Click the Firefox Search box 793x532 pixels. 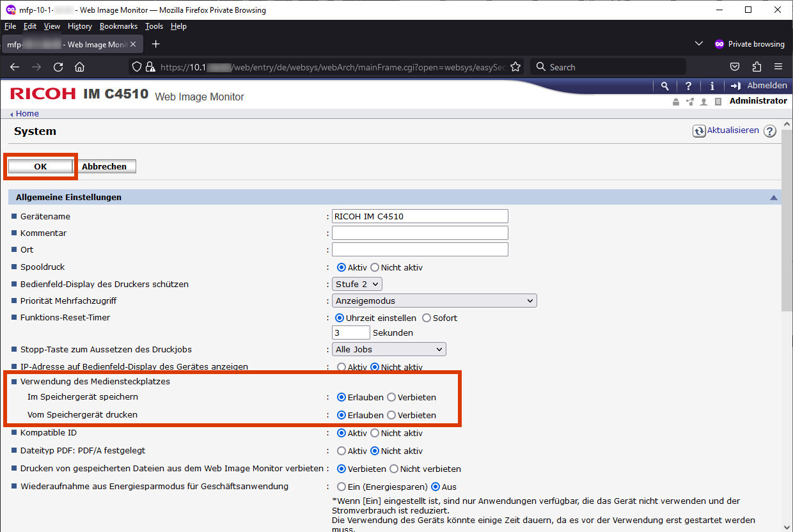pos(608,67)
